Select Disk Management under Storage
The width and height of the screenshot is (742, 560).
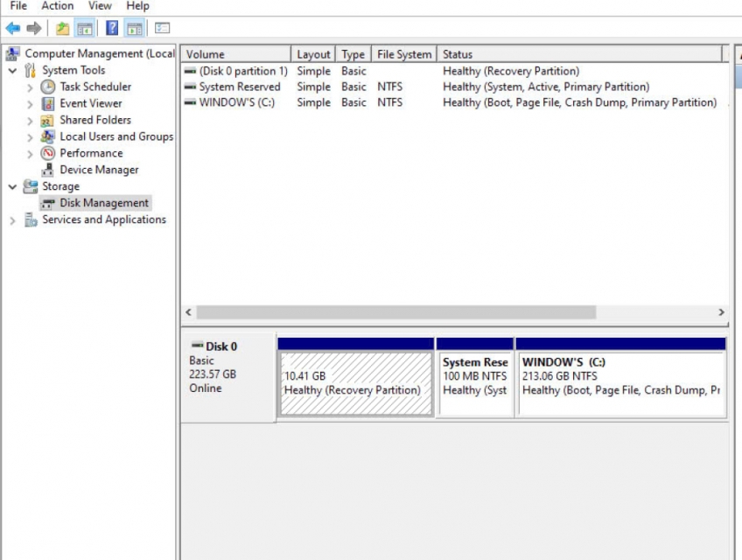(x=103, y=203)
